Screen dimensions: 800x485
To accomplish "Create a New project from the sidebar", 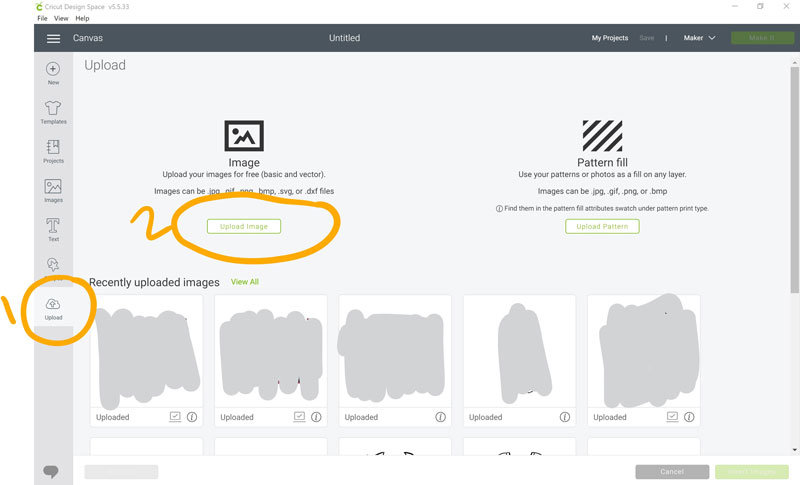I will click(53, 73).
